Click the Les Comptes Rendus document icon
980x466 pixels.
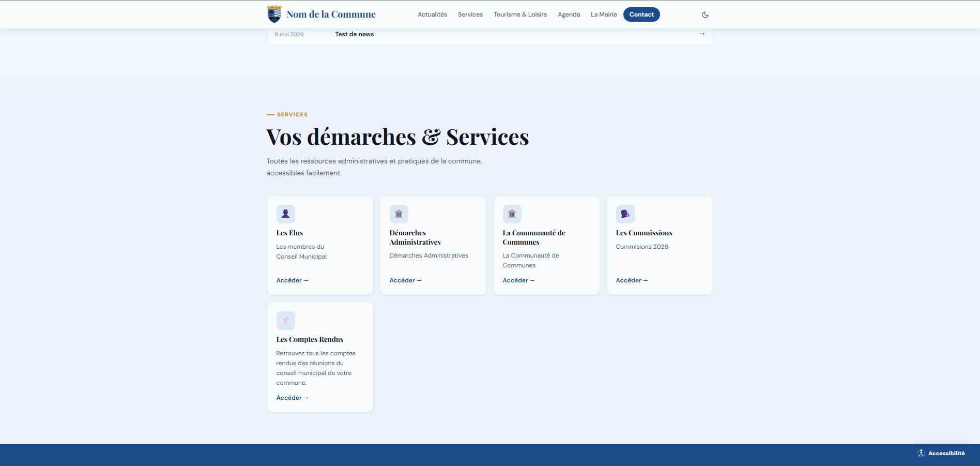tap(285, 320)
